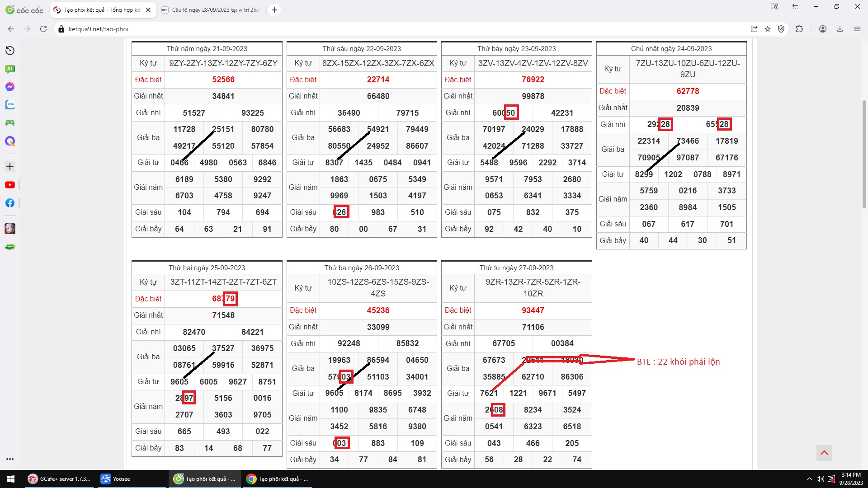Open browsing history in the sidebar
The width and height of the screenshot is (868, 488).
[10, 51]
